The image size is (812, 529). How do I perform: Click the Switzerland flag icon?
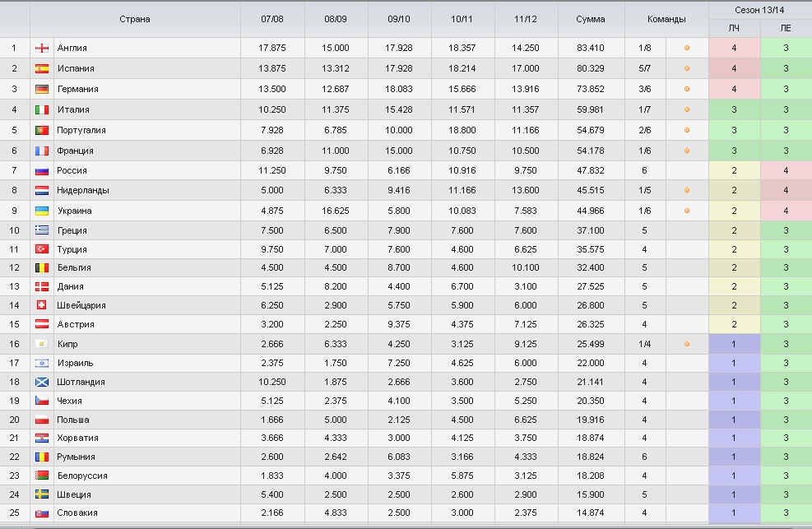[x=41, y=305]
